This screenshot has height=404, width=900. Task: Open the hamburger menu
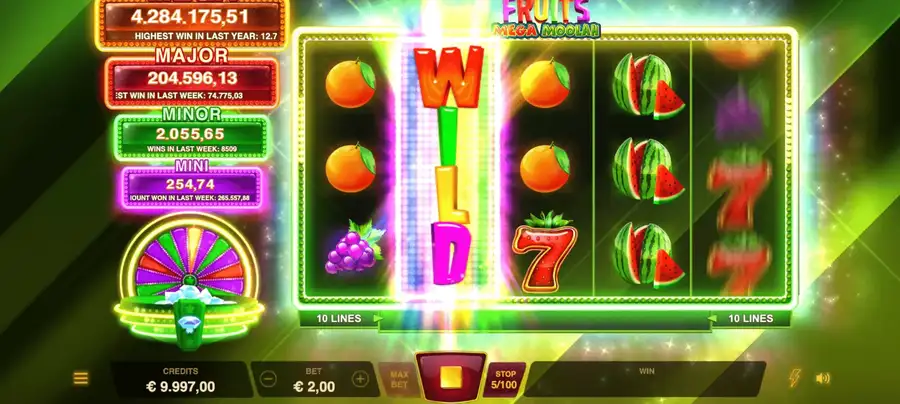coord(81,378)
